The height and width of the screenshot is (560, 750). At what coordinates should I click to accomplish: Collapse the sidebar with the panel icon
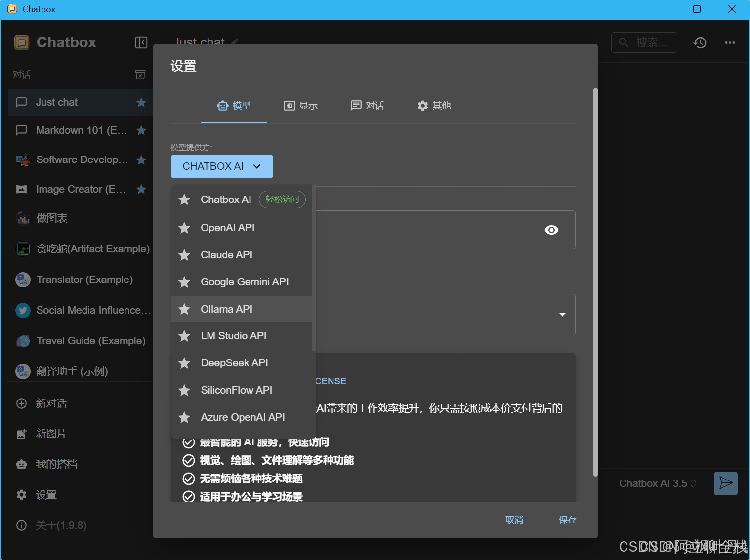coord(141,42)
